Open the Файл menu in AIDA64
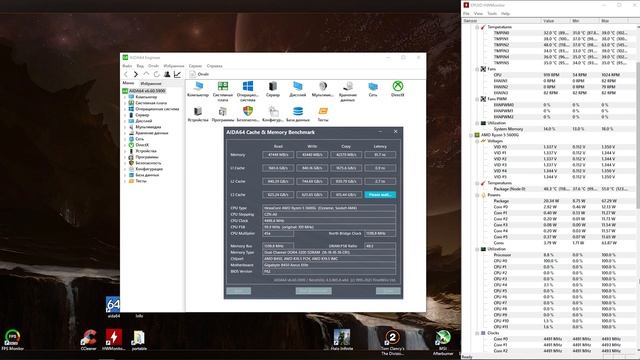This screenshot has width=640, height=360. point(127,66)
